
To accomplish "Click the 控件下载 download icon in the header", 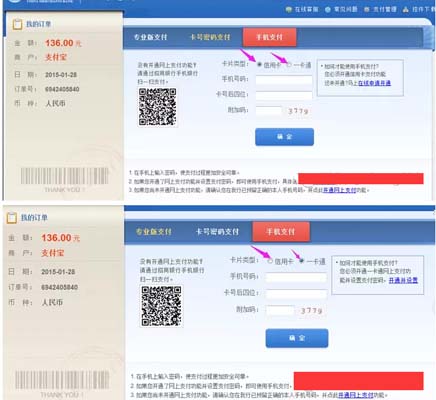I will (406, 9).
